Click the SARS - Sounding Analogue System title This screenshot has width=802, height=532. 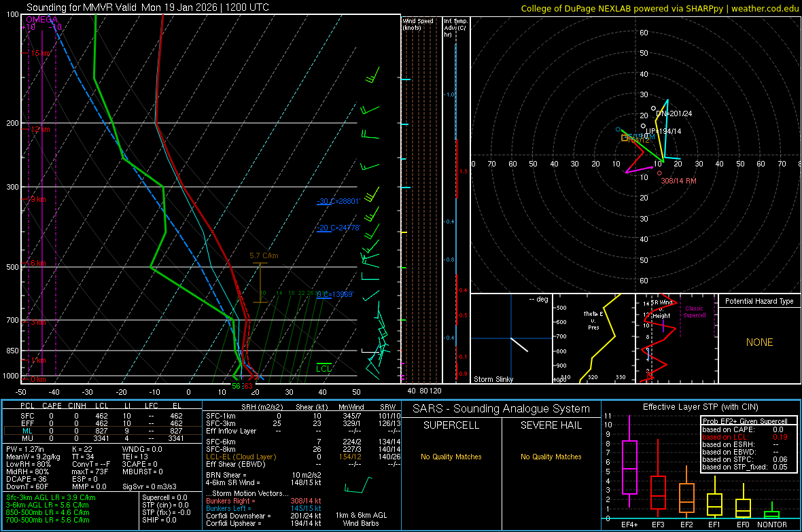point(502,409)
